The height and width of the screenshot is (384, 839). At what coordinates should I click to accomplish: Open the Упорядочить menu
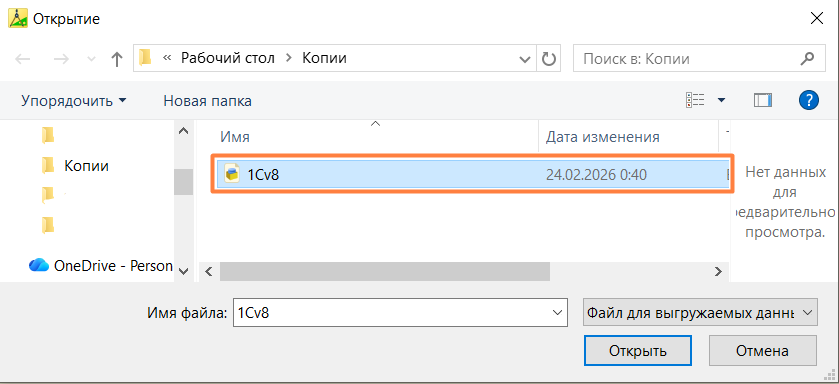coord(74,100)
